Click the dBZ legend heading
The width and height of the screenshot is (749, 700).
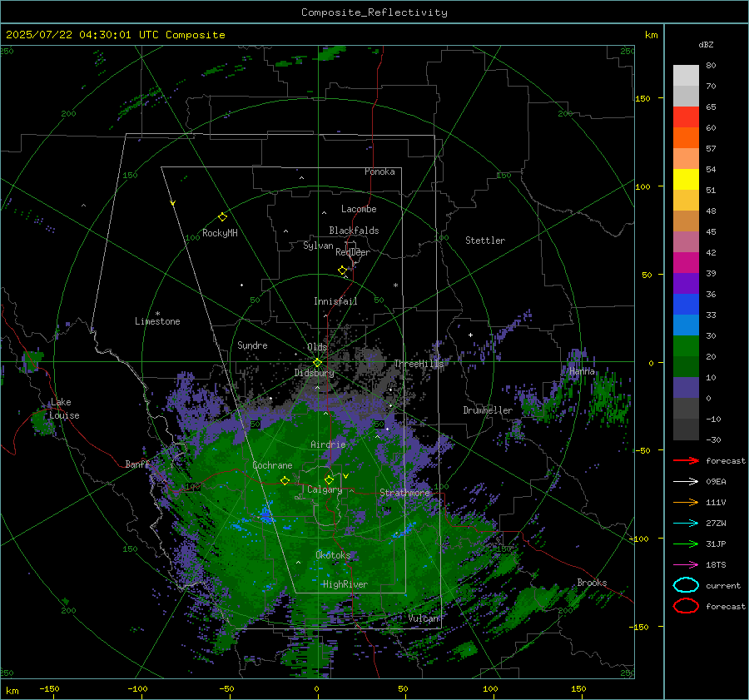coord(706,45)
